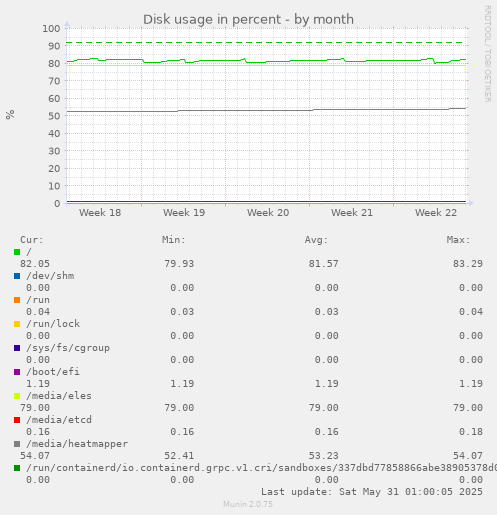Click the blue swatch for /dev/shm
The height and width of the screenshot is (515, 497).
(17, 276)
